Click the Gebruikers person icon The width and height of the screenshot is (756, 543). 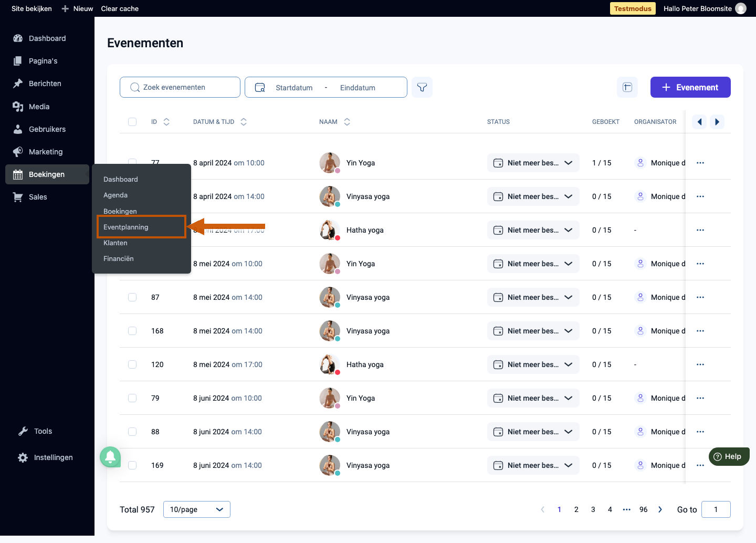(18, 129)
